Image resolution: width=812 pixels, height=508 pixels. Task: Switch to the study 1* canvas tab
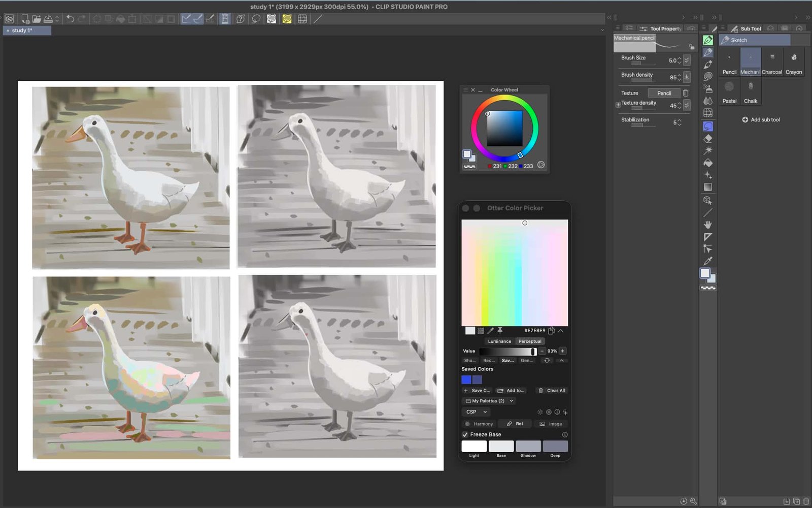[27, 30]
